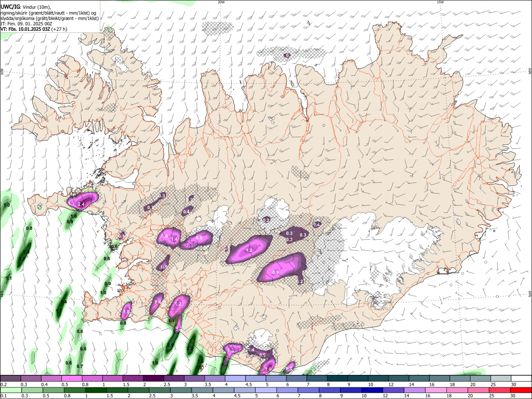Click the 'slydda/snjókoma' legend description line

pos(49,18)
